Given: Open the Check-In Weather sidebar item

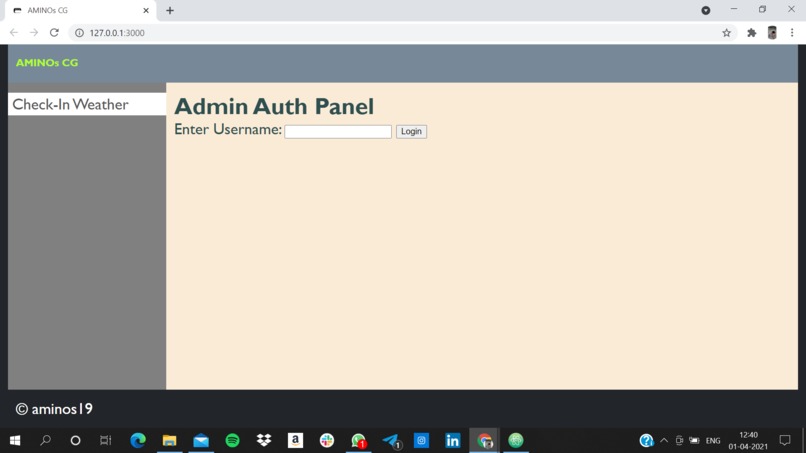Looking at the screenshot, I should tap(87, 104).
